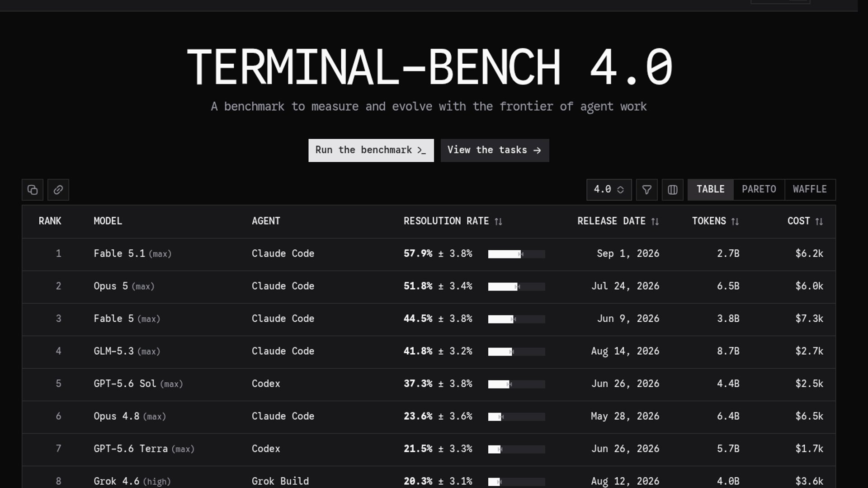Switch to the TABLE view tab
Image resolution: width=868 pixels, height=488 pixels.
pyautogui.click(x=711, y=190)
